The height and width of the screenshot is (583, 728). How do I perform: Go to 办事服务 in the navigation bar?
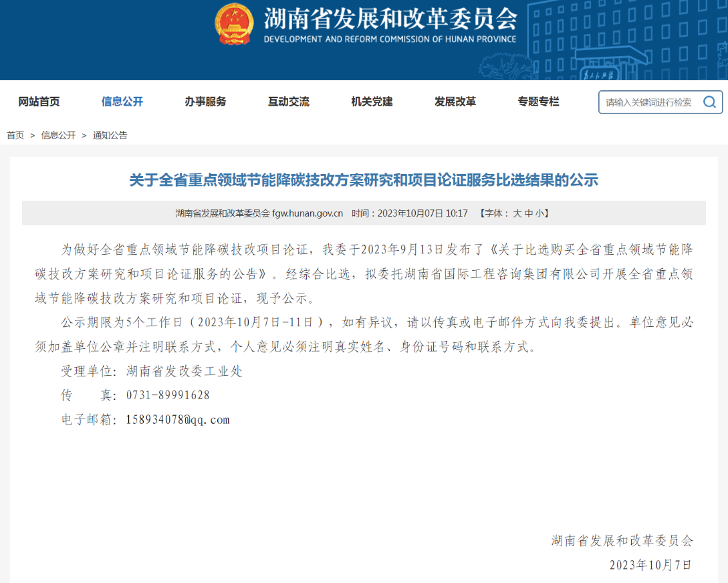point(205,102)
